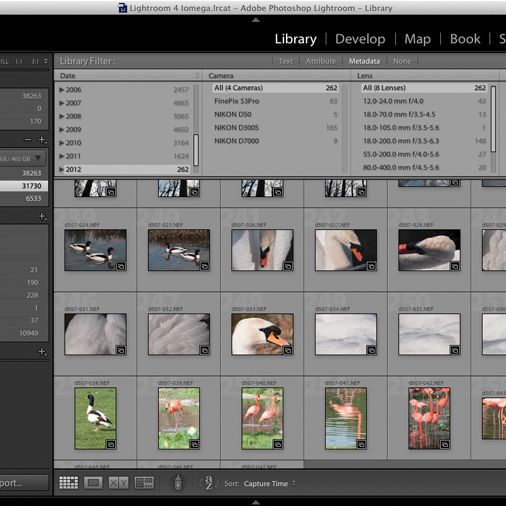
Task: Select the Painter spray can tool
Action: [x=178, y=482]
